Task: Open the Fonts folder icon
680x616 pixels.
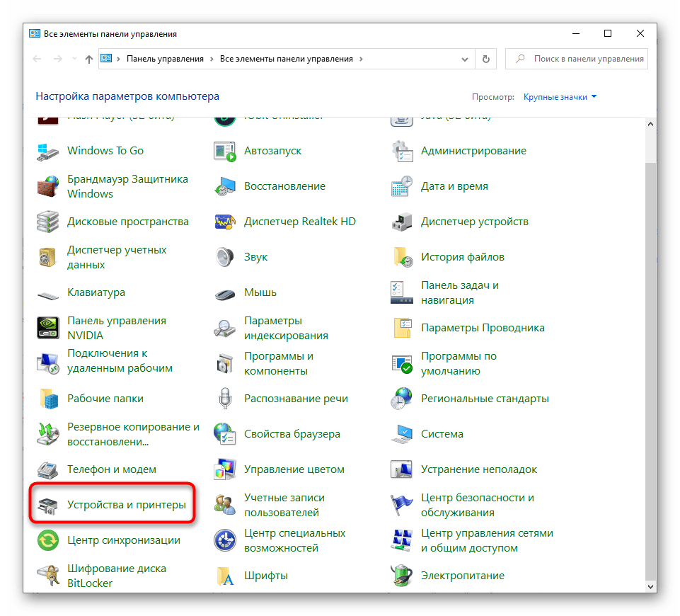Action: [x=224, y=576]
